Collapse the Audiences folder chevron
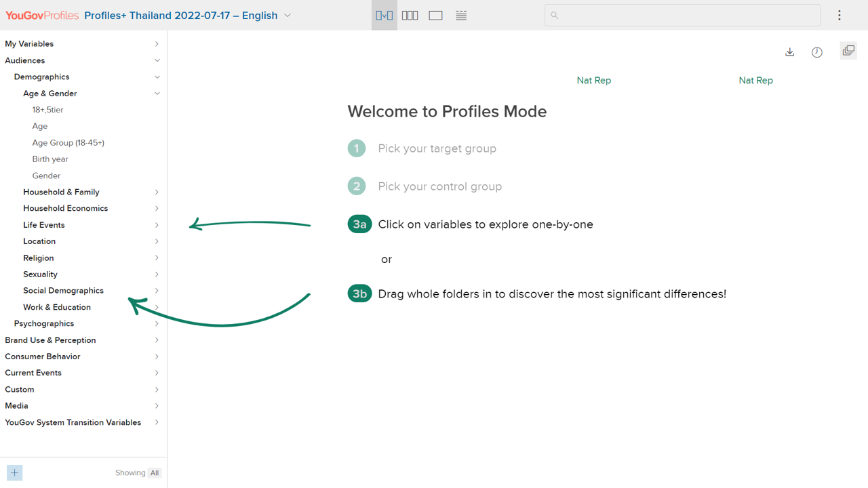The image size is (868, 488). [157, 60]
